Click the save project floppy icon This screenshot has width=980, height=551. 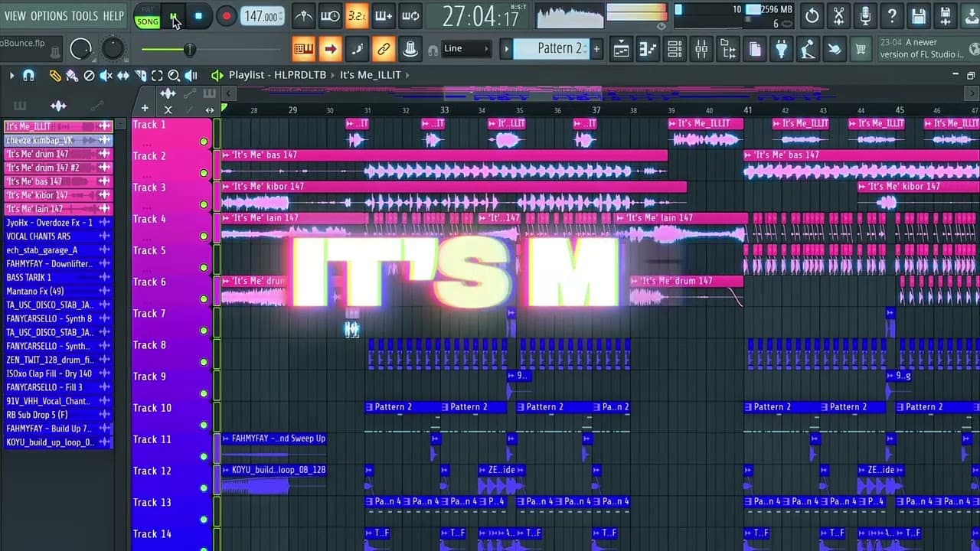coord(919,15)
